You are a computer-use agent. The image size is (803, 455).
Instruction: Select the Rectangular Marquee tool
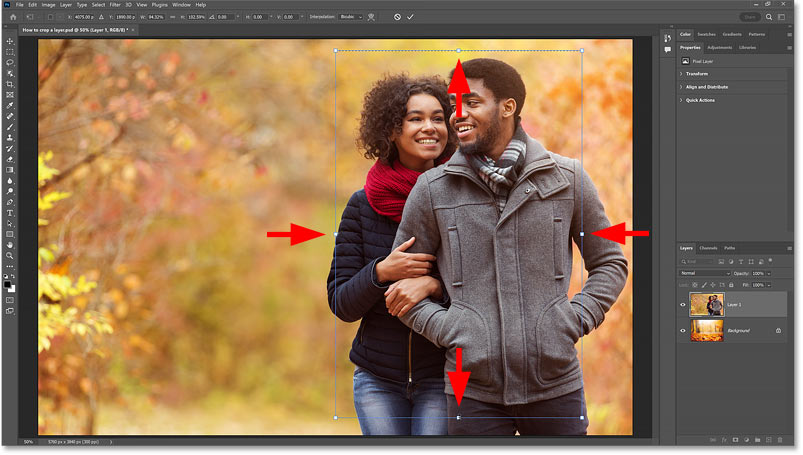tap(10, 52)
